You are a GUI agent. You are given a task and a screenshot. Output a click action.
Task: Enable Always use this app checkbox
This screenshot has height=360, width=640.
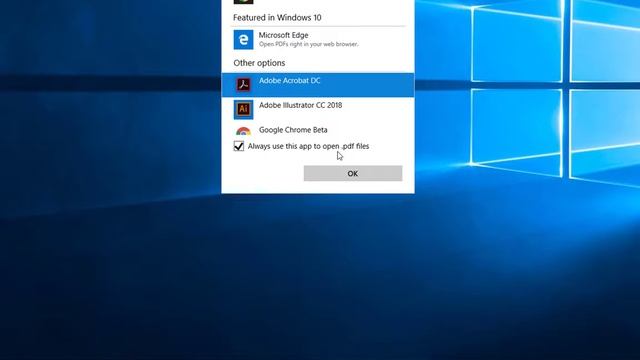pos(239,146)
